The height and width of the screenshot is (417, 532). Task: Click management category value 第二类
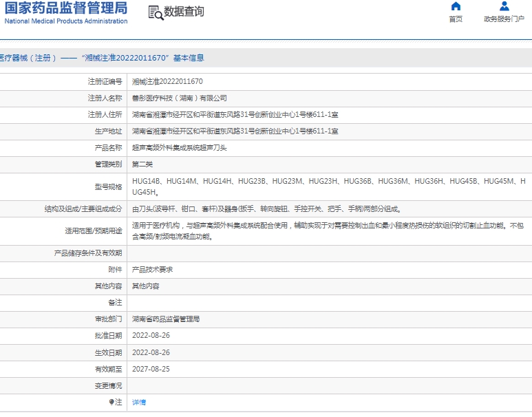tap(142, 164)
